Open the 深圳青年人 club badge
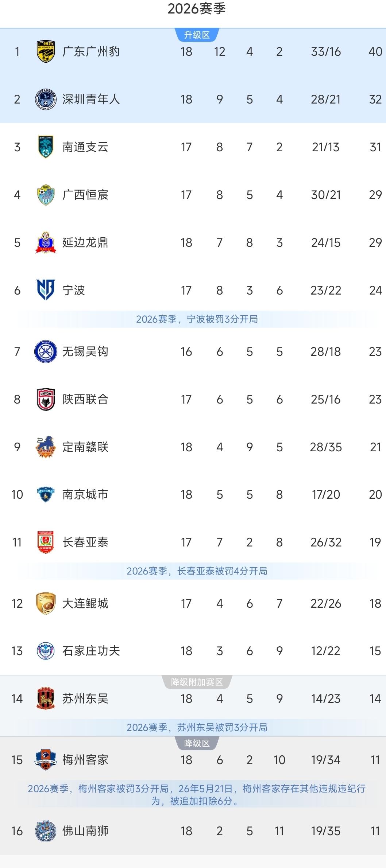The width and height of the screenshot is (386, 868). click(x=46, y=99)
